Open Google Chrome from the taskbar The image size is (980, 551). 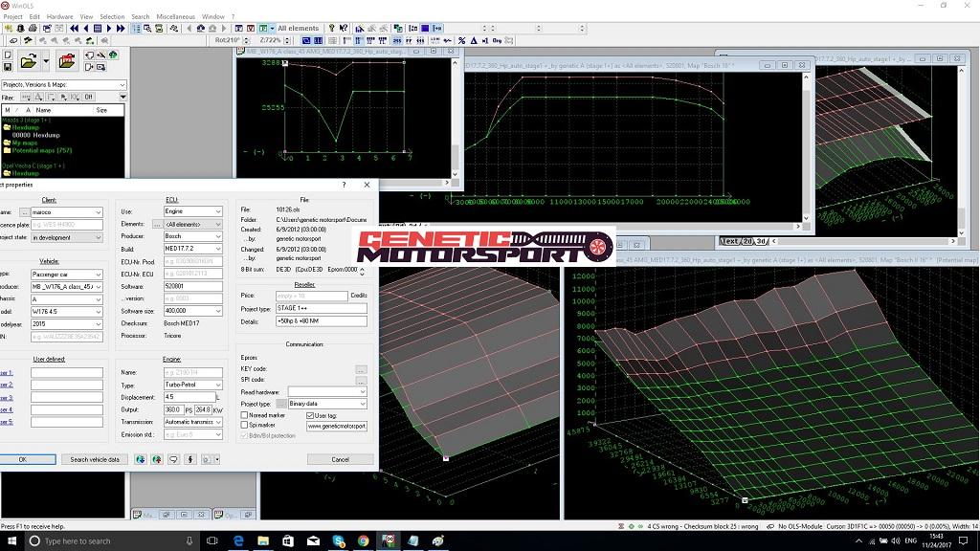click(x=363, y=540)
